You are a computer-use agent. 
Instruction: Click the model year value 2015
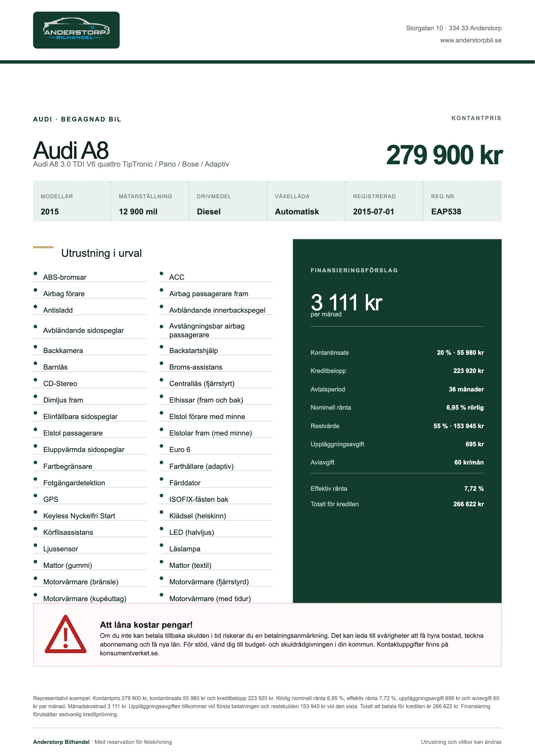click(50, 212)
